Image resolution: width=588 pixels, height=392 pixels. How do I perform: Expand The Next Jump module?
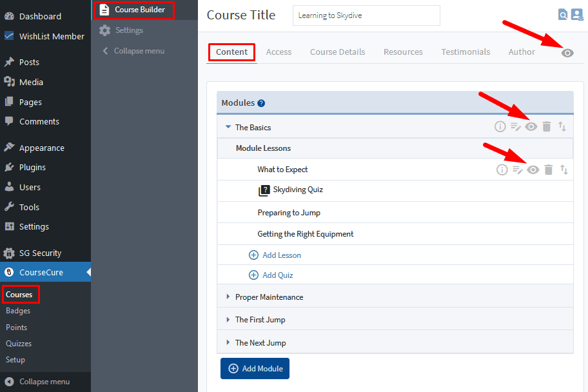(228, 342)
